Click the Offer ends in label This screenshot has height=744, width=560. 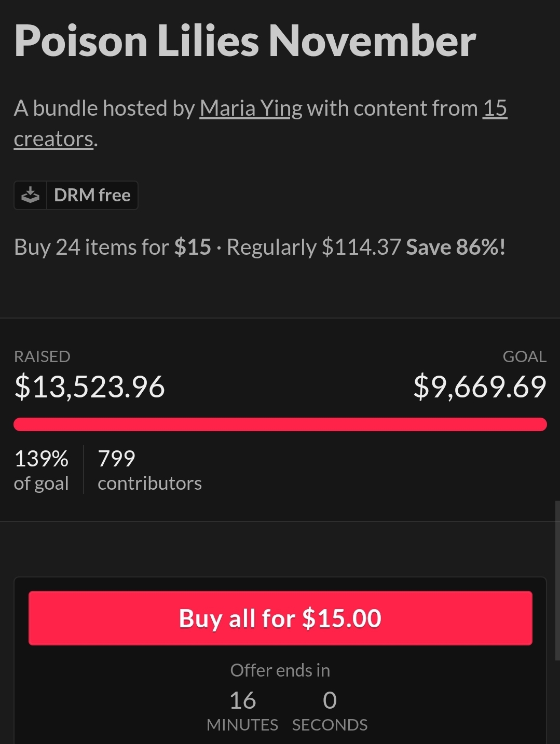pyautogui.click(x=280, y=670)
